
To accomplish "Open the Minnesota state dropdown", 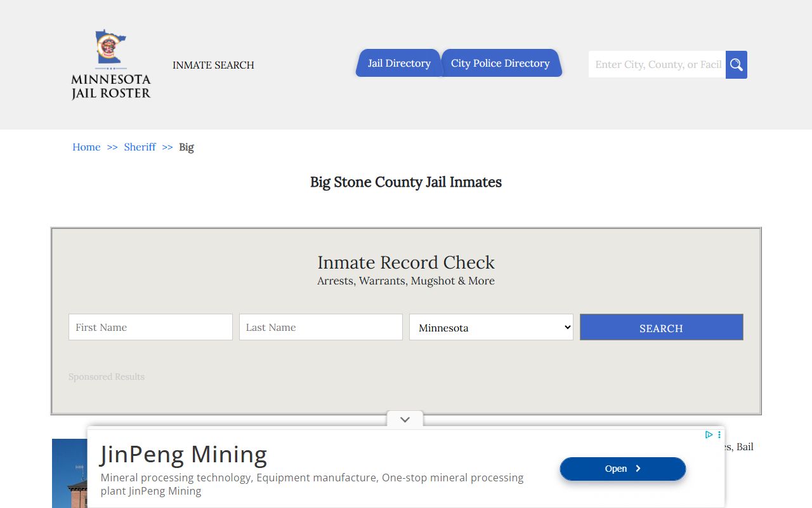I will point(491,327).
